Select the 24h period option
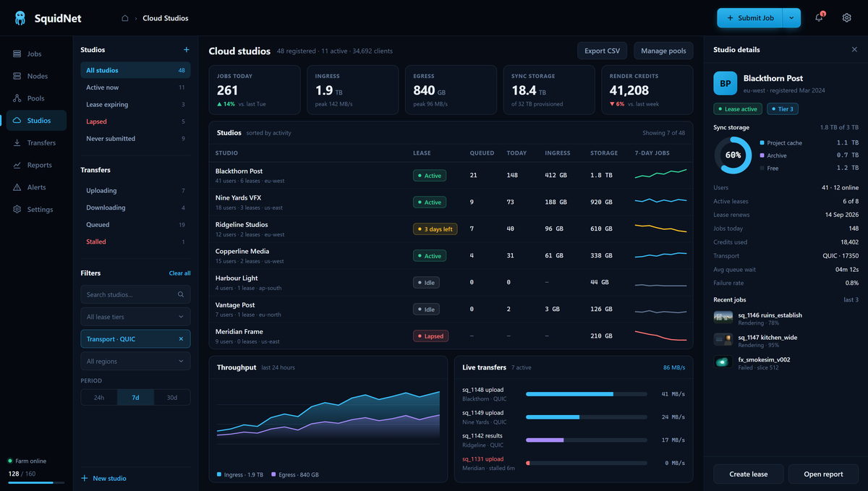Image resolution: width=868 pixels, height=491 pixels. click(99, 397)
